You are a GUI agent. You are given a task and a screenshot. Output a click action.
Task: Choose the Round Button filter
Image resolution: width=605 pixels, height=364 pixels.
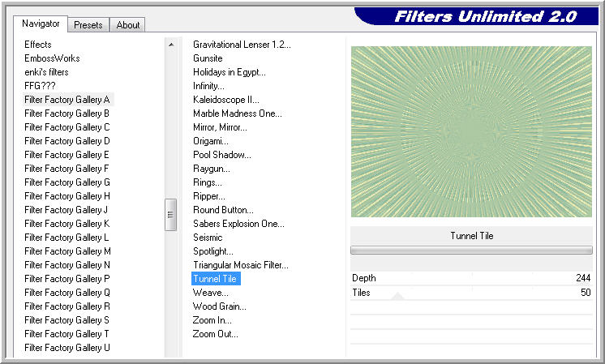223,210
